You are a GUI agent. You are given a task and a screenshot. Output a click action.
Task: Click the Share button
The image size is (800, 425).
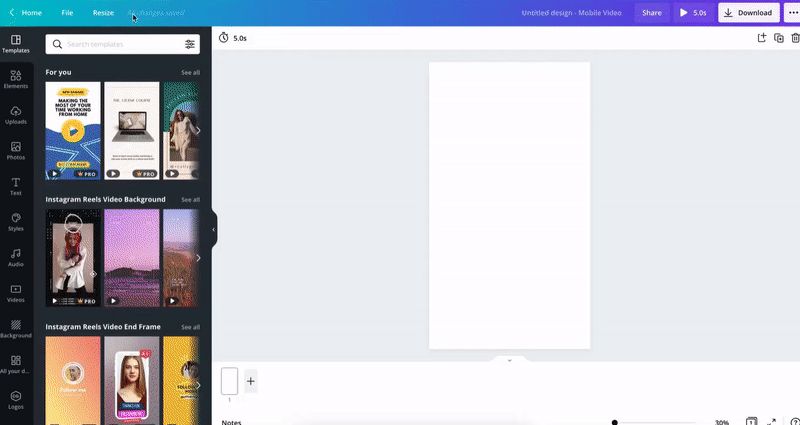click(x=651, y=13)
